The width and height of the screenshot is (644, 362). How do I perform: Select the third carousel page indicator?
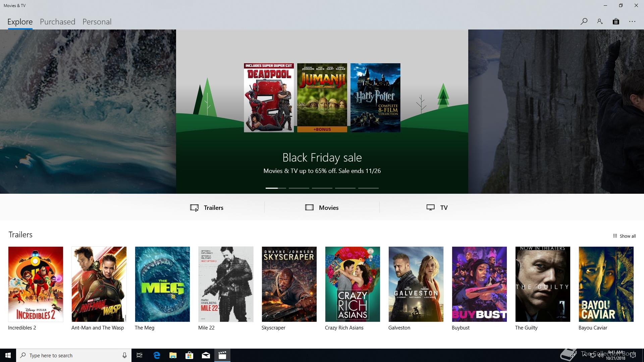coord(322,188)
